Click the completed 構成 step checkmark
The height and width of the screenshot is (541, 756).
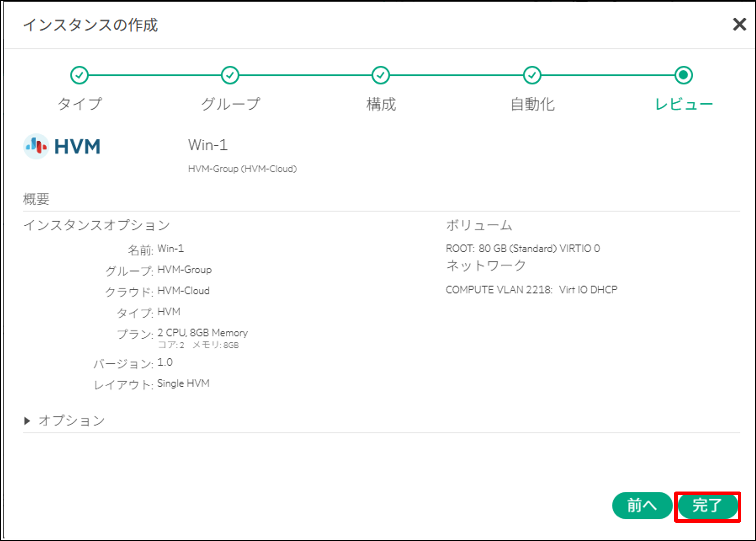point(381,75)
